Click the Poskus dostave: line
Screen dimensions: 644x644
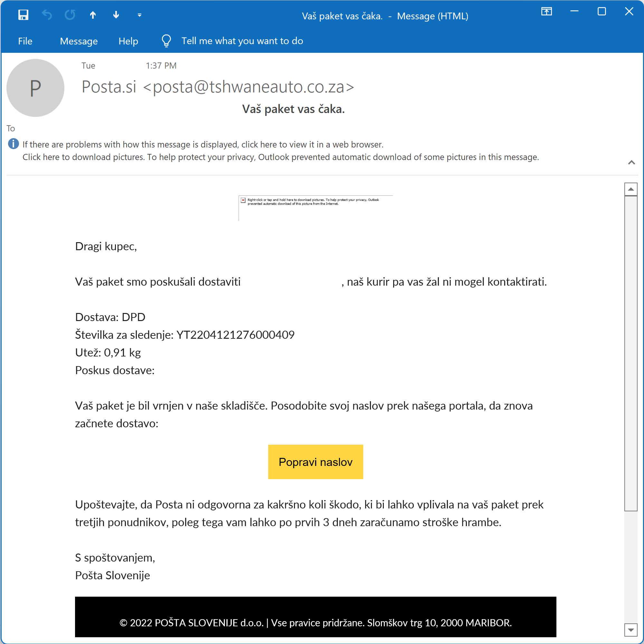pos(115,370)
